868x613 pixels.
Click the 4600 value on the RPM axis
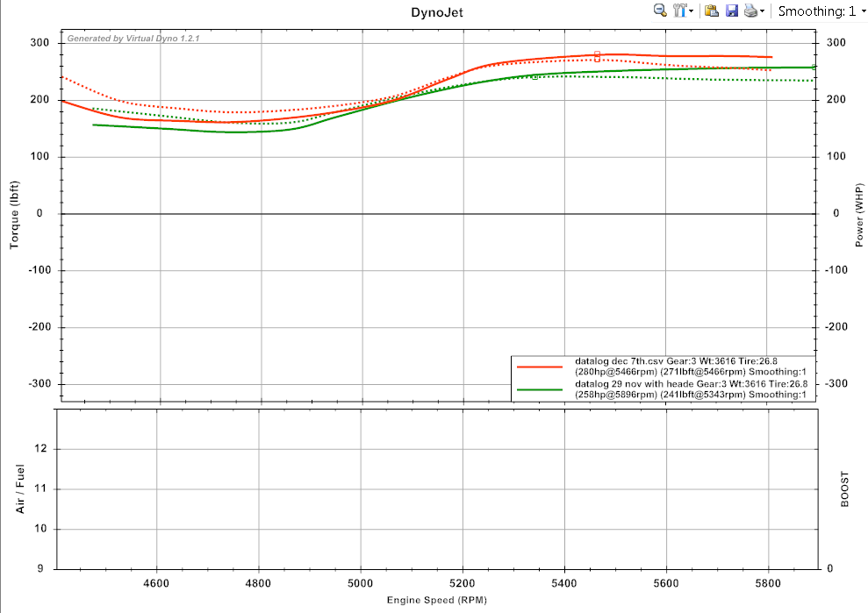click(156, 583)
